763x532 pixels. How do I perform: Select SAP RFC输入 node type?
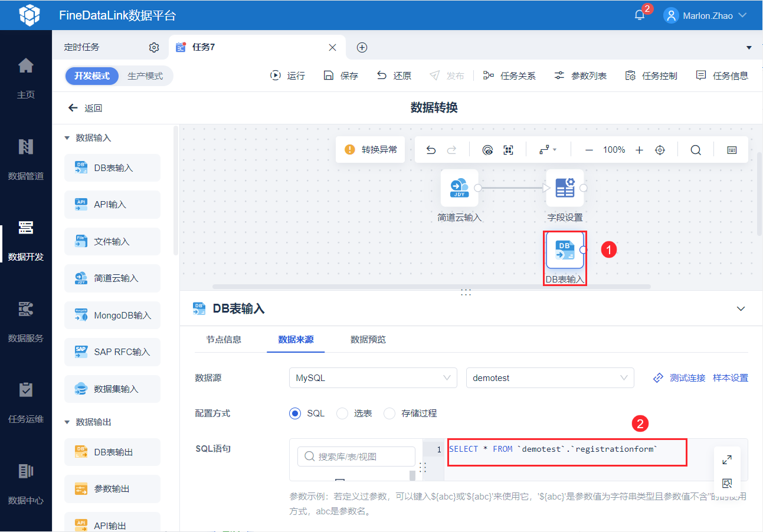coord(112,352)
